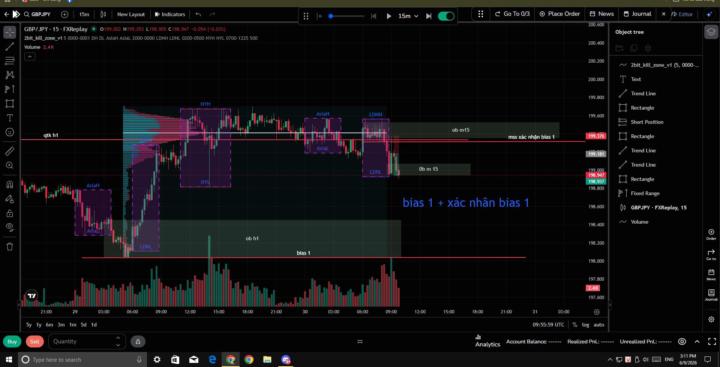Open the Journal tab
The width and height of the screenshot is (720, 367).
(637, 14)
